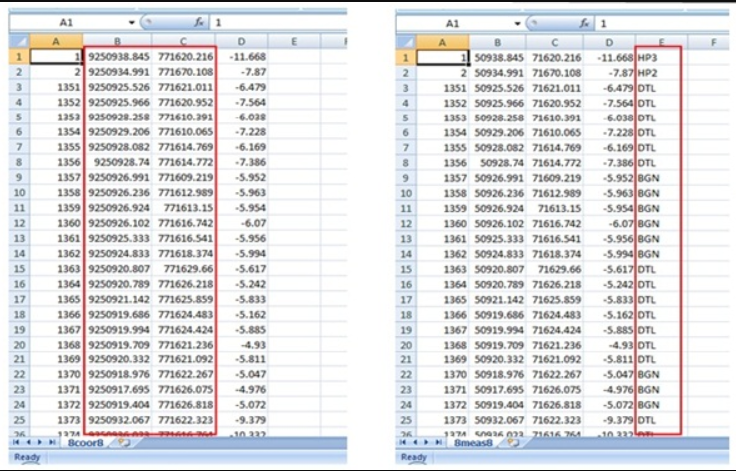Go to next sheet arrow in 8coor8 window
Viewport: 736px width, 471px height.
click(40, 442)
